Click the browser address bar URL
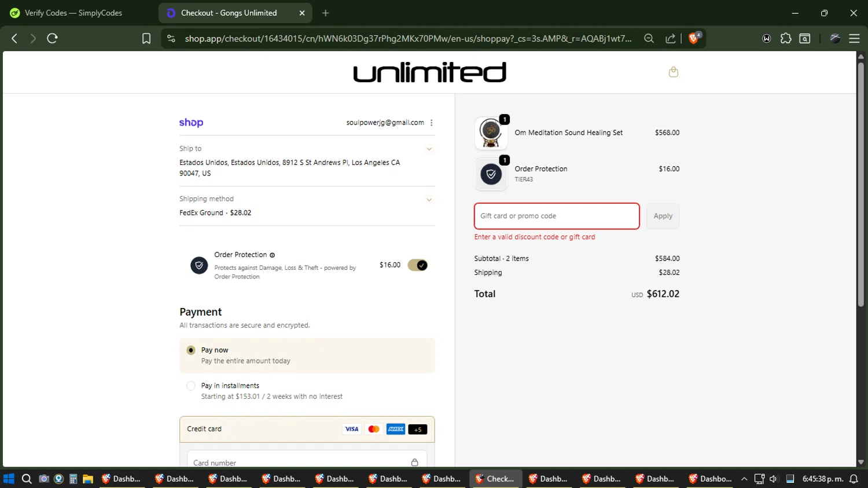The width and height of the screenshot is (868, 488). pos(408,38)
